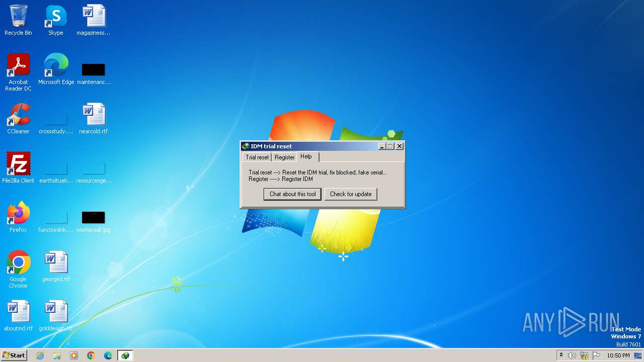This screenshot has height=362, width=644.
Task: Open the magaziness Word document icon
Action: click(x=94, y=20)
